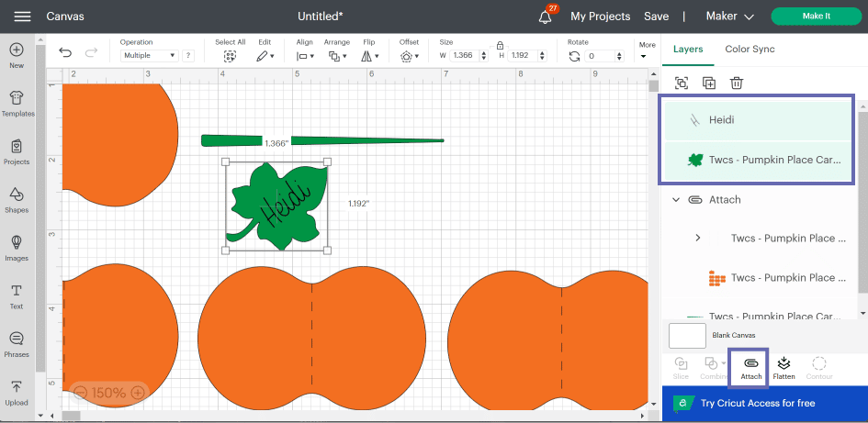Open the Maker machine selector dropdown
The image size is (868, 423).
pos(729,16)
